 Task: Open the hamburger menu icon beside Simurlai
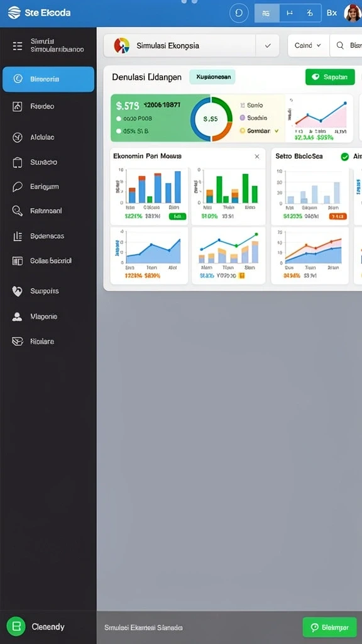18,45
